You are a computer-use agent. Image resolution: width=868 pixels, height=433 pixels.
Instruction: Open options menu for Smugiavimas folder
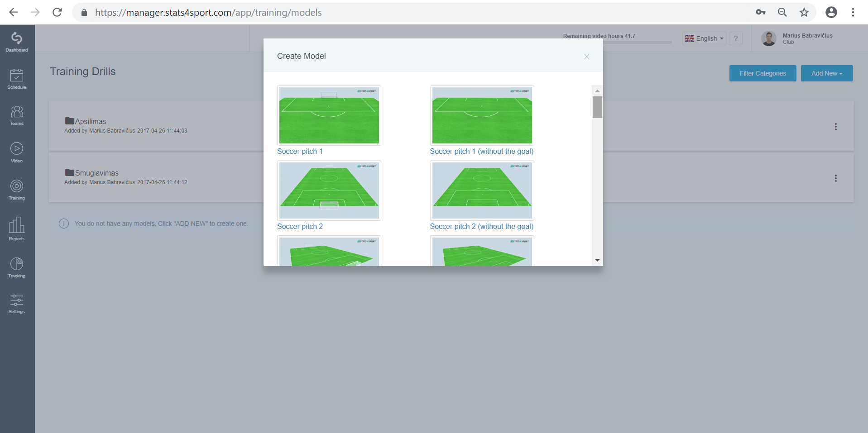click(x=836, y=178)
